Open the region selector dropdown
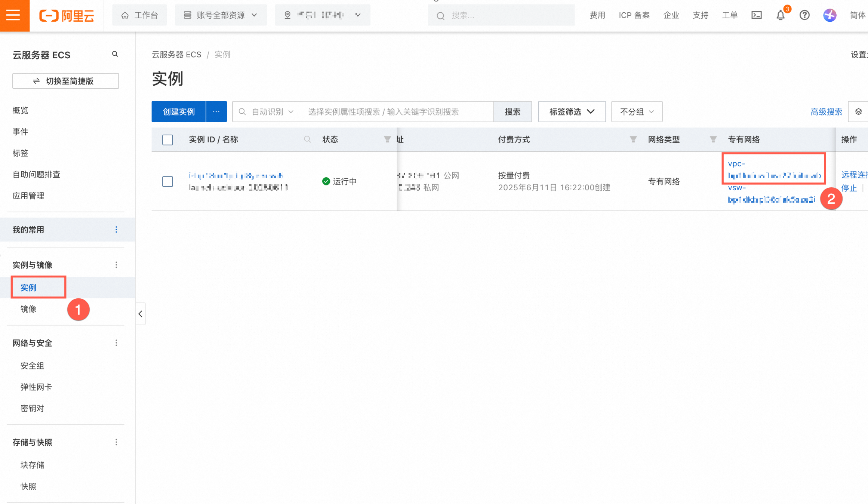The width and height of the screenshot is (868, 504). point(322,15)
